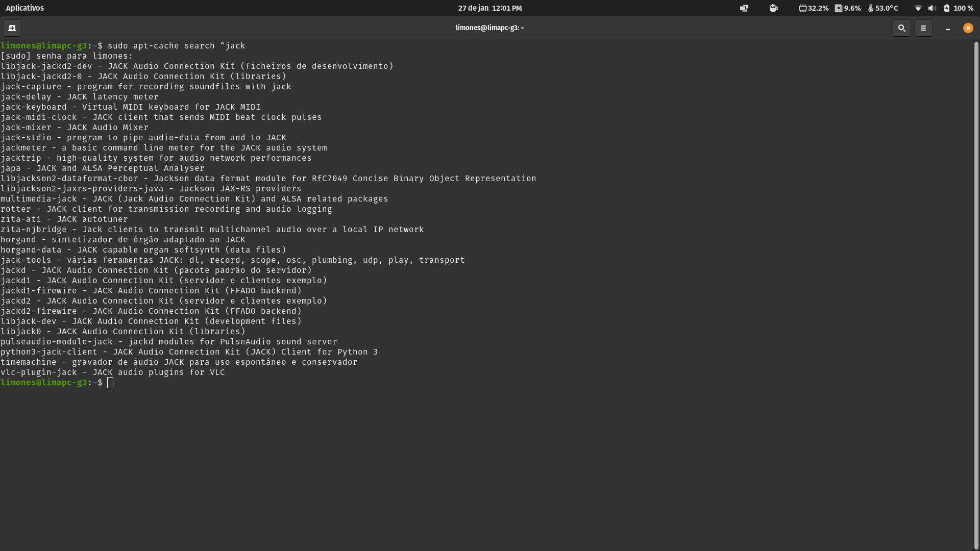Viewport: 980px width, 551px height.
Task: Click the 'multimedia-jack' line
Action: [194, 199]
